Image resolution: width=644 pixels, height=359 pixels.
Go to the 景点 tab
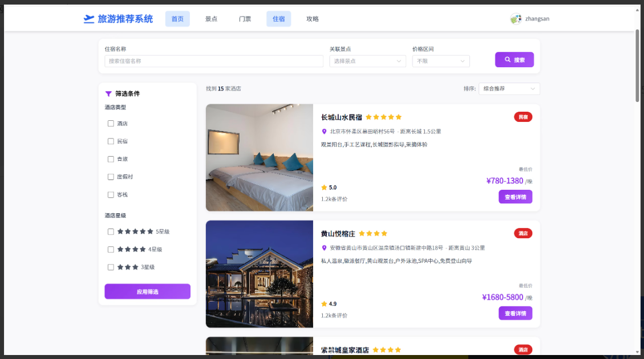tap(211, 19)
